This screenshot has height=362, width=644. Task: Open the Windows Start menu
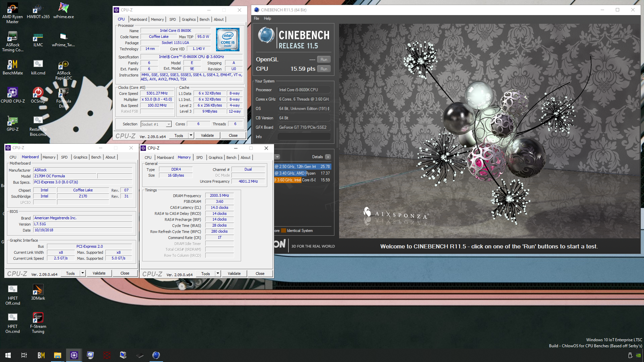coord(8,355)
